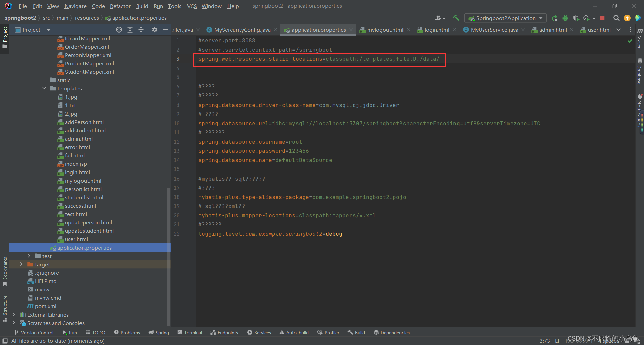The image size is (644, 345).
Task: Toggle the Project side tool window button
Action: point(5,37)
